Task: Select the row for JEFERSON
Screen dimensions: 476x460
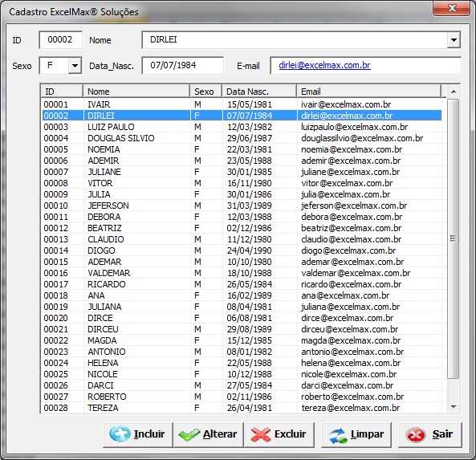Action: [x=242, y=206]
